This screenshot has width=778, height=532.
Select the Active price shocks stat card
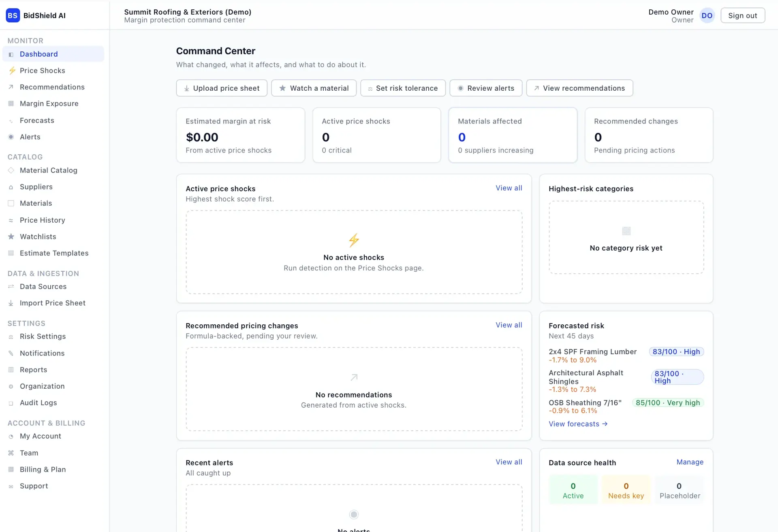tap(376, 135)
